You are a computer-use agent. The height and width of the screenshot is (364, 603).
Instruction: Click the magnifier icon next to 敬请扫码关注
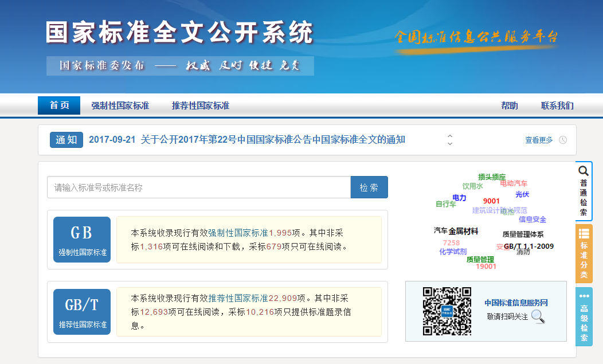[x=538, y=317]
